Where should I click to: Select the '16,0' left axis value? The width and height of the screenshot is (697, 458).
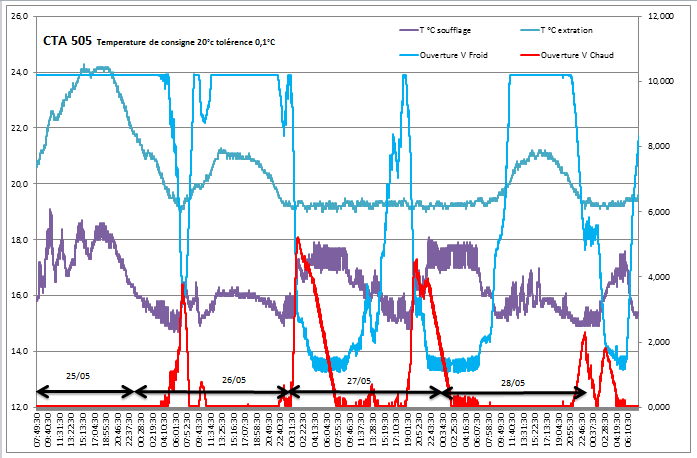tap(19, 295)
